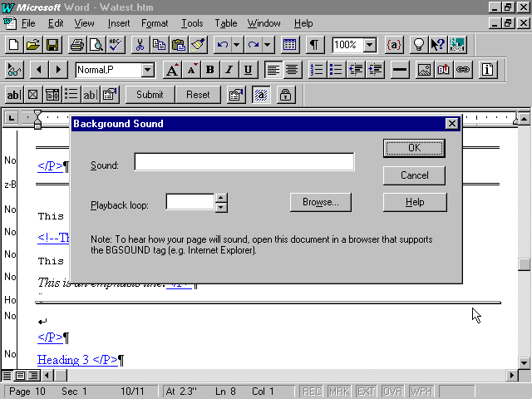Click the Format Painter brush icon

coord(197,45)
